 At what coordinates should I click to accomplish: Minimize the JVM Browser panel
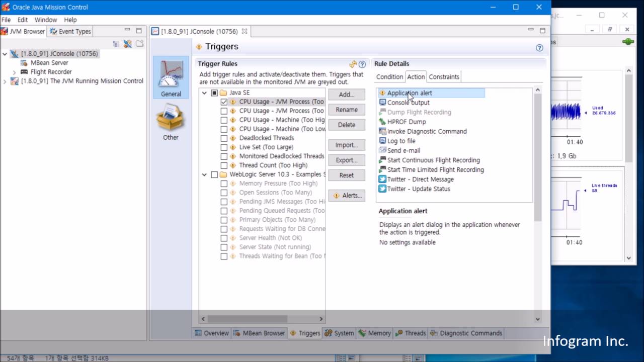(127, 31)
